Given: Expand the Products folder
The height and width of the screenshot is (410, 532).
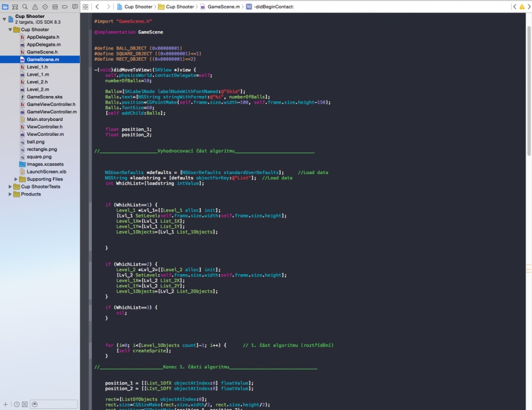Looking at the screenshot, I should coord(10,194).
